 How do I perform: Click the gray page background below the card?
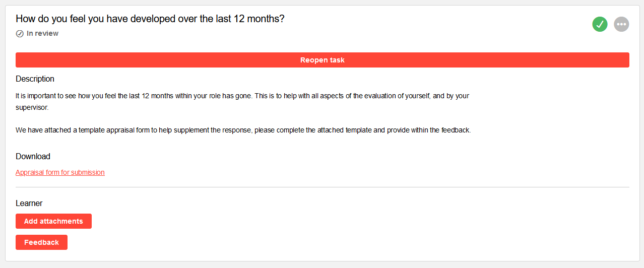click(x=323, y=265)
